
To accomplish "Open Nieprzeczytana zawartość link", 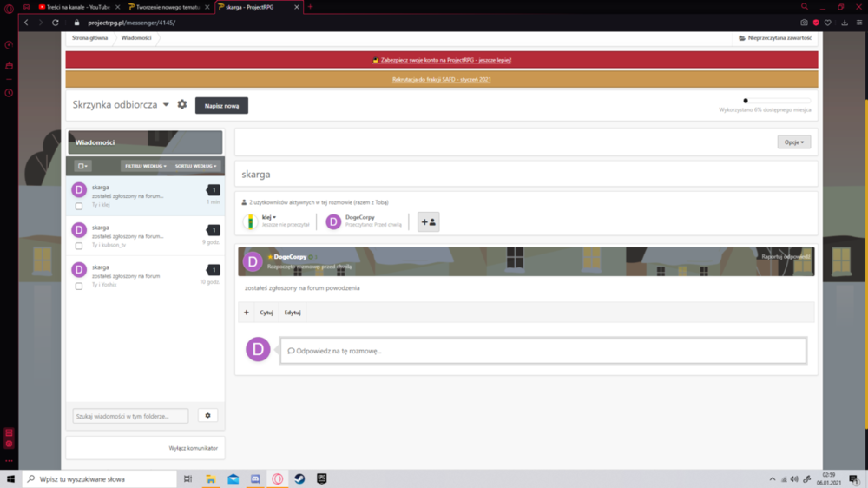I will click(x=775, y=37).
